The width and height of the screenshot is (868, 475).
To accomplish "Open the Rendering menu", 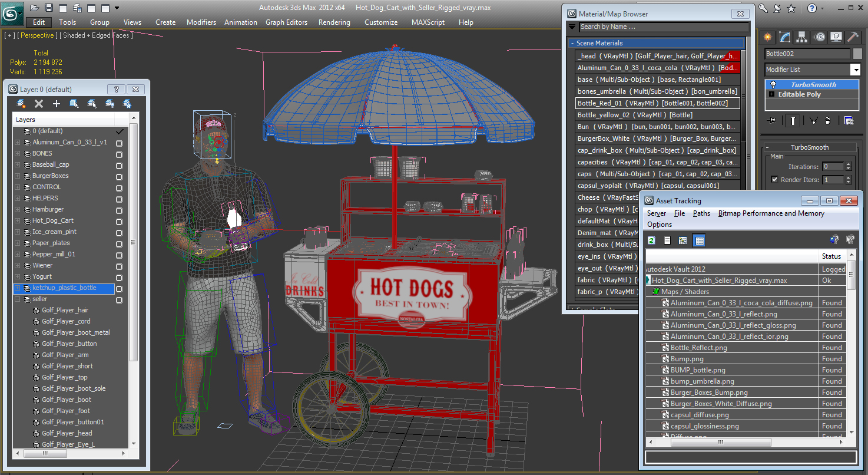I will click(334, 22).
